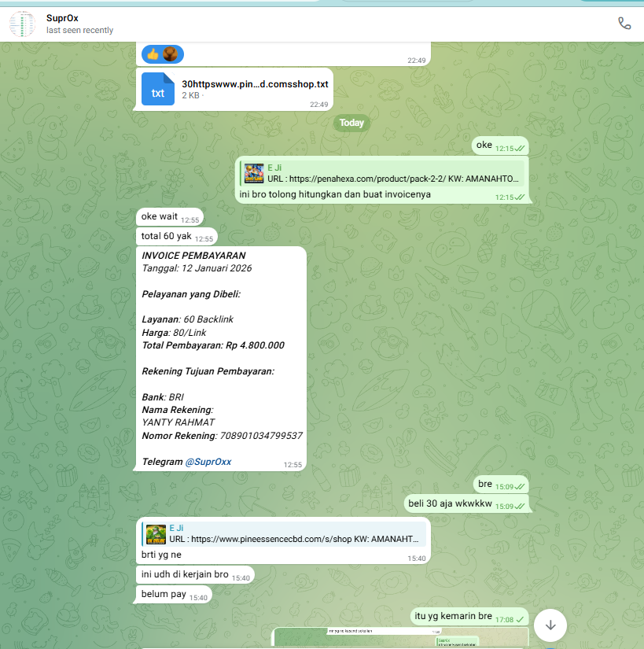Click the 30httpswww.pin...d.comsshop.txt file name

tap(255, 83)
